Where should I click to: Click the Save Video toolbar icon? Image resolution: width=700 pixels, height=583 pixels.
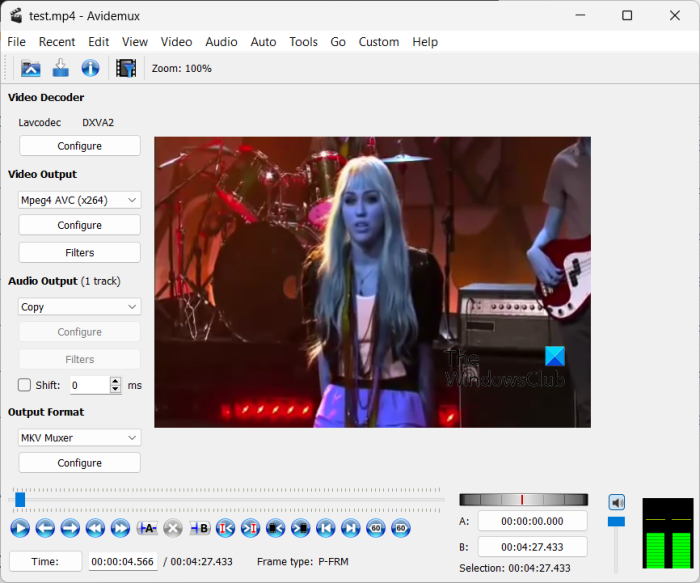coord(60,68)
